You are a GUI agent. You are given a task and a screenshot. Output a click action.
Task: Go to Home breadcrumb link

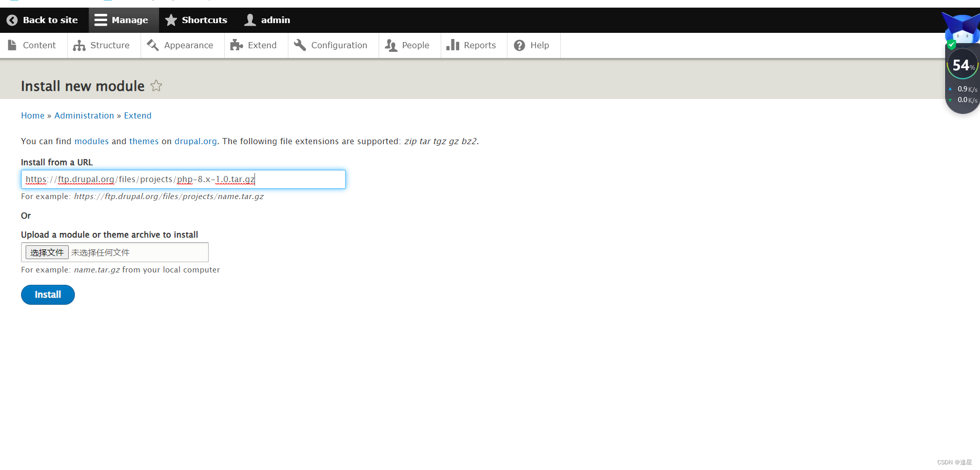[33, 115]
